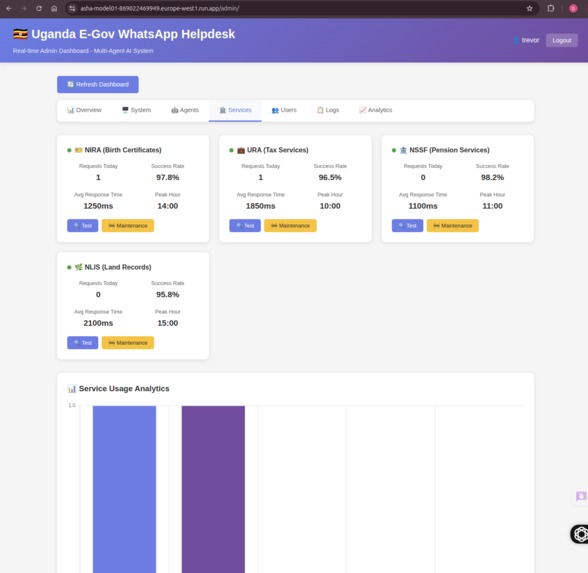This screenshot has width=588, height=573.
Task: Log out using the Logout button
Action: [x=561, y=40]
